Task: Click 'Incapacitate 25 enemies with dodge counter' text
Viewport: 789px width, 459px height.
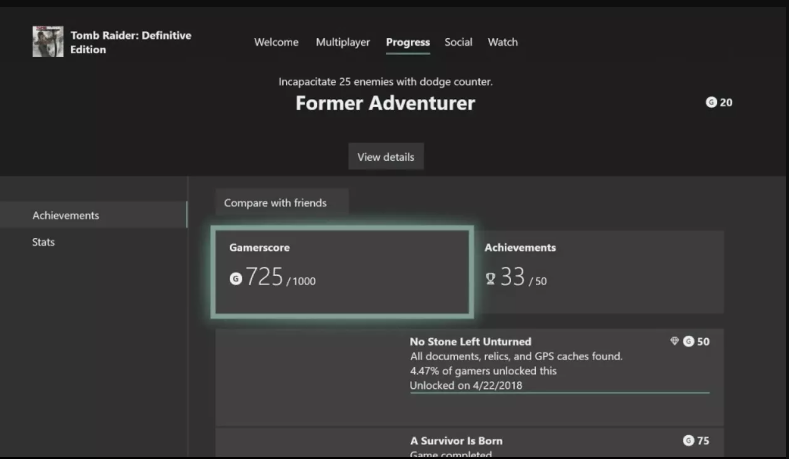Action: click(x=385, y=82)
